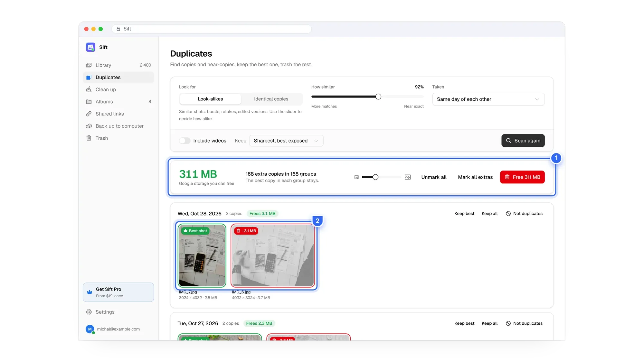Open the Trash bin icon in sidebar
The image size is (644, 362).
89,138
